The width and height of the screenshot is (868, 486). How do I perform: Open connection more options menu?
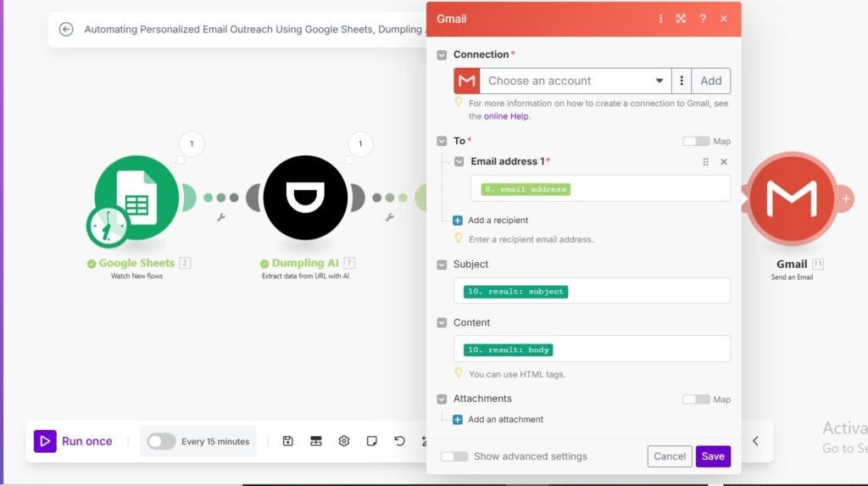(682, 81)
